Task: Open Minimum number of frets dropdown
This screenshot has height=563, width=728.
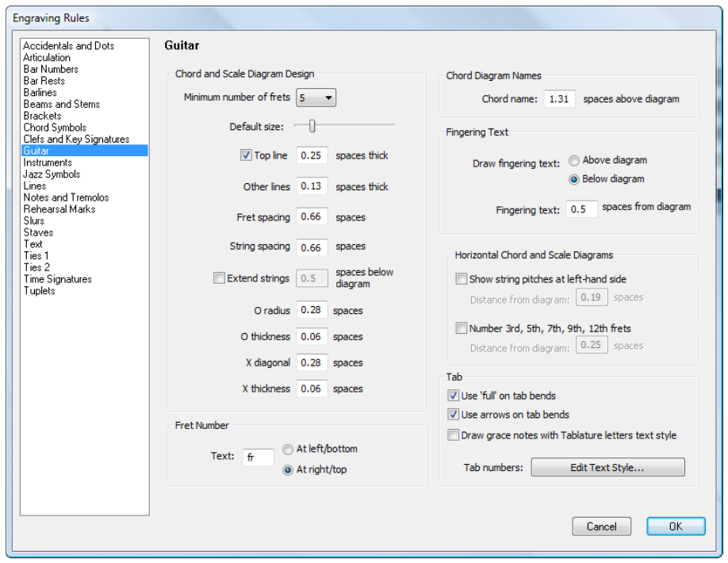Action: (x=316, y=98)
